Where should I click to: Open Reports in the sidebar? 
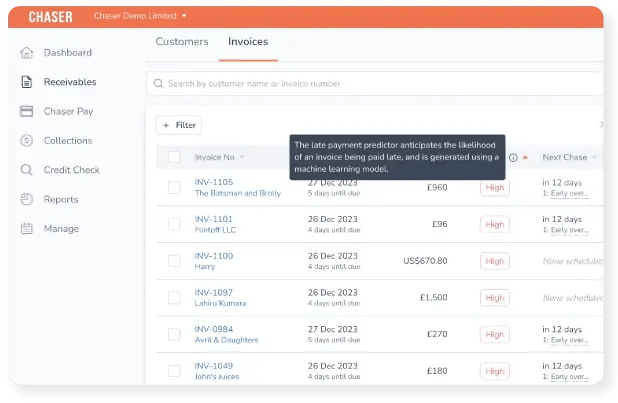tap(61, 200)
